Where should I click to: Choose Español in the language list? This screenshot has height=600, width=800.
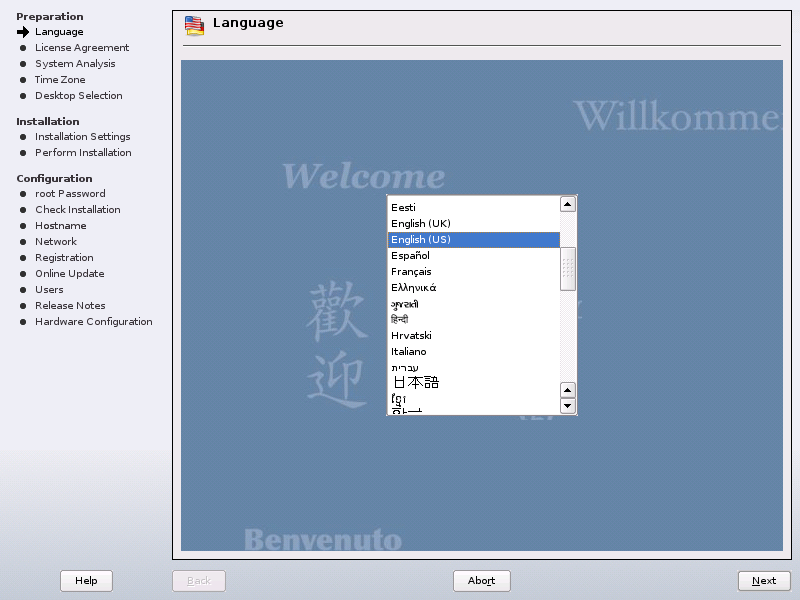click(x=473, y=256)
